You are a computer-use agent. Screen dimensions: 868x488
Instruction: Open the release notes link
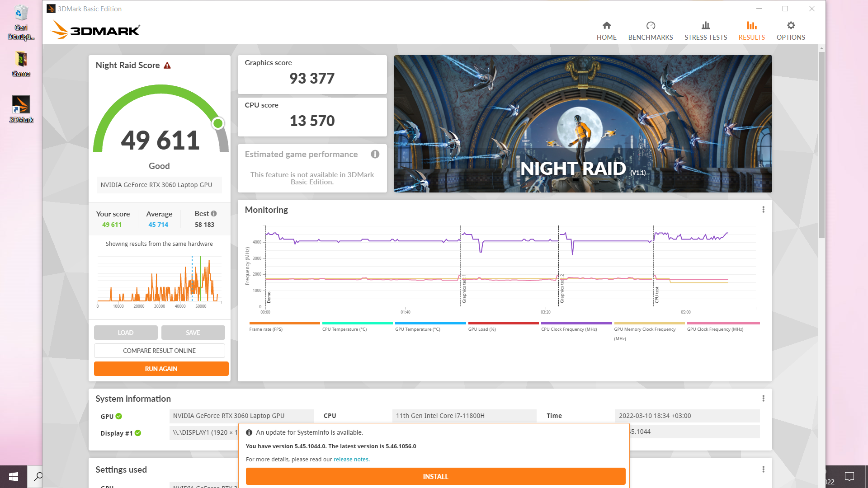pyautogui.click(x=351, y=460)
